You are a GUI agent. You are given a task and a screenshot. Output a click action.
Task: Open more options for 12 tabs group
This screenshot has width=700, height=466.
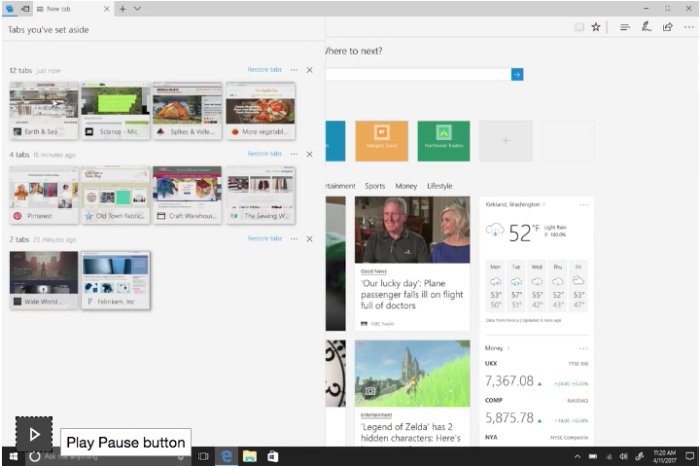[293, 70]
